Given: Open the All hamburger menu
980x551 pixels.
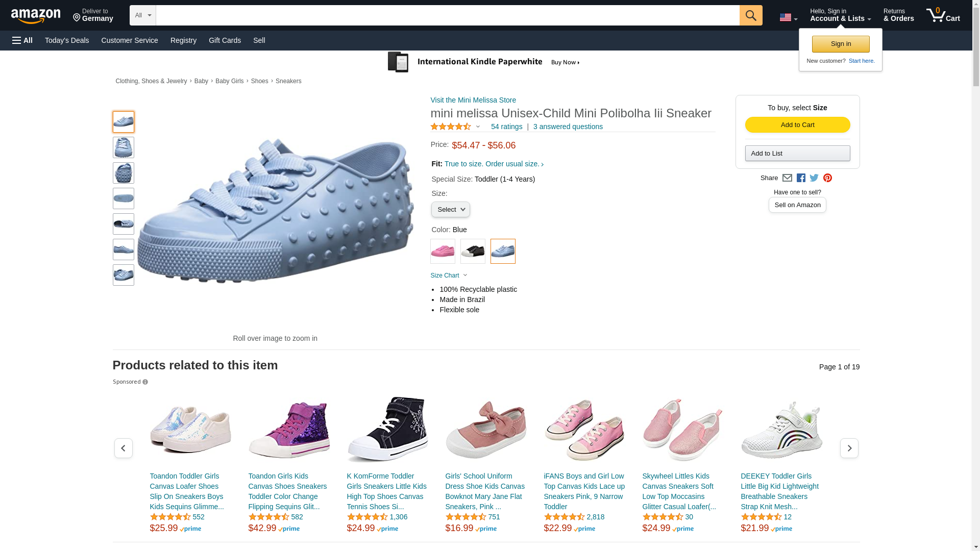Looking at the screenshot, I should tap(22, 40).
